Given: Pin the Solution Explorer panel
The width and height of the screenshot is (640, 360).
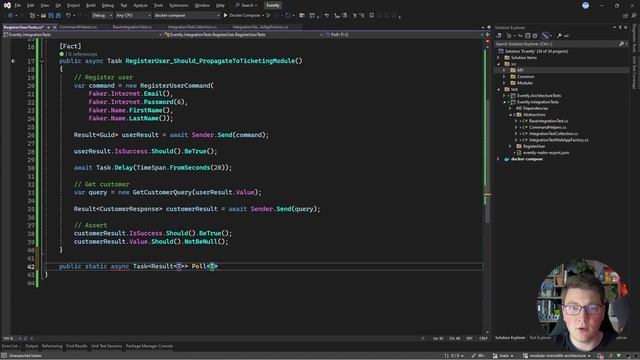Looking at the screenshot, I should coord(620,27).
